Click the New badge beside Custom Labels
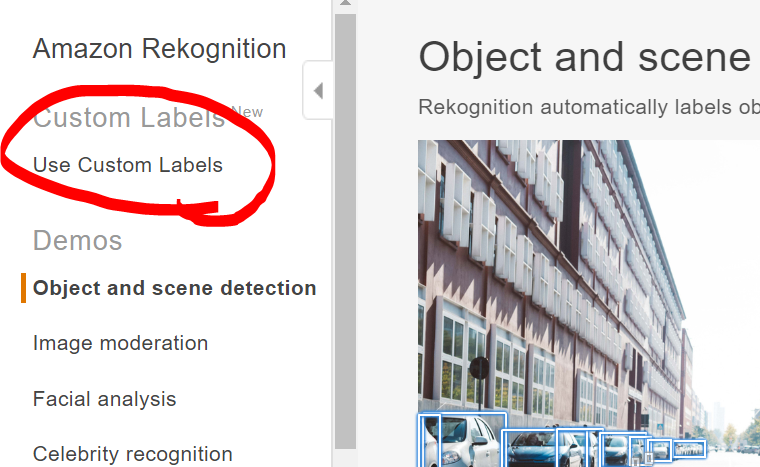 247,112
